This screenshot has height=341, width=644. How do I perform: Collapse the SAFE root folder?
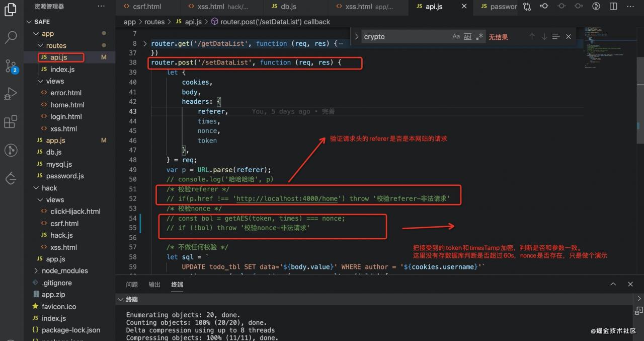(29, 22)
